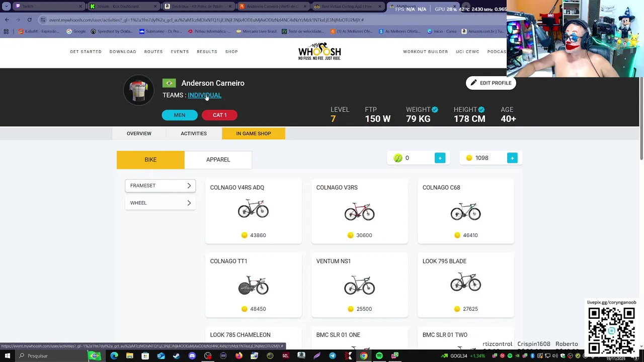Open the Get Started menu
The height and width of the screenshot is (362, 644).
[x=86, y=52]
